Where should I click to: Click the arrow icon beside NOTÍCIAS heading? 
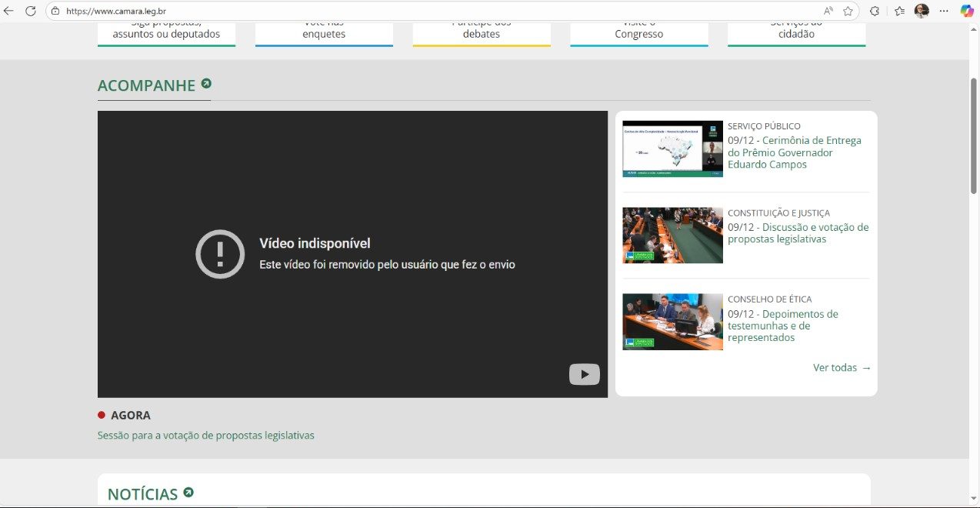[x=188, y=493]
